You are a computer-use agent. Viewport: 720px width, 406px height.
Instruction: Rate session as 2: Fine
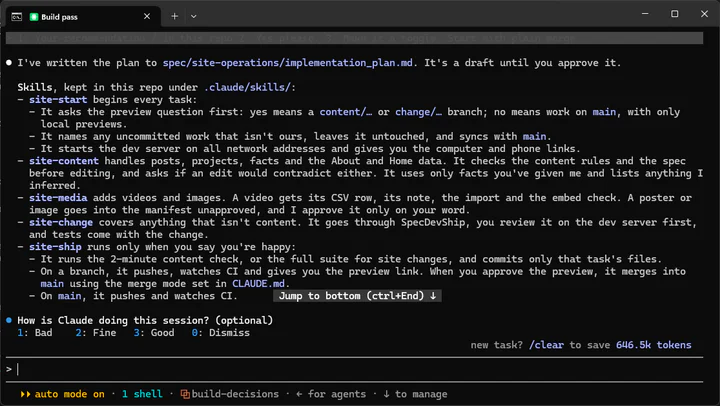point(96,333)
